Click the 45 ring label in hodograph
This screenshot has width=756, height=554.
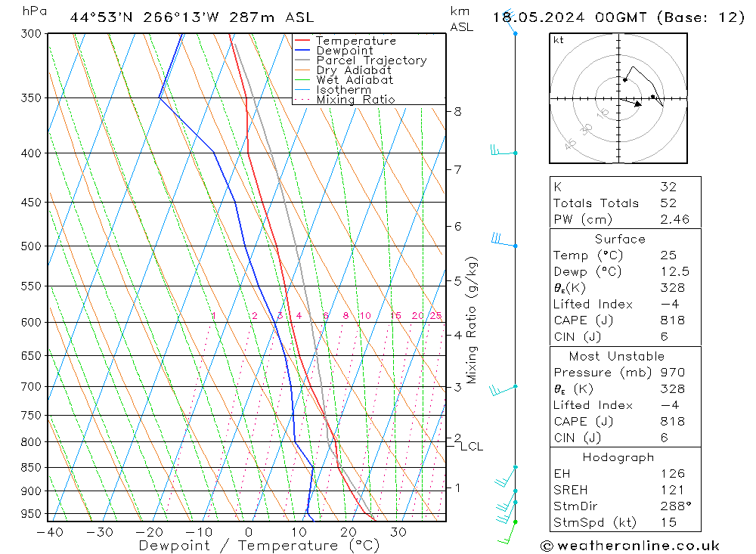[570, 144]
